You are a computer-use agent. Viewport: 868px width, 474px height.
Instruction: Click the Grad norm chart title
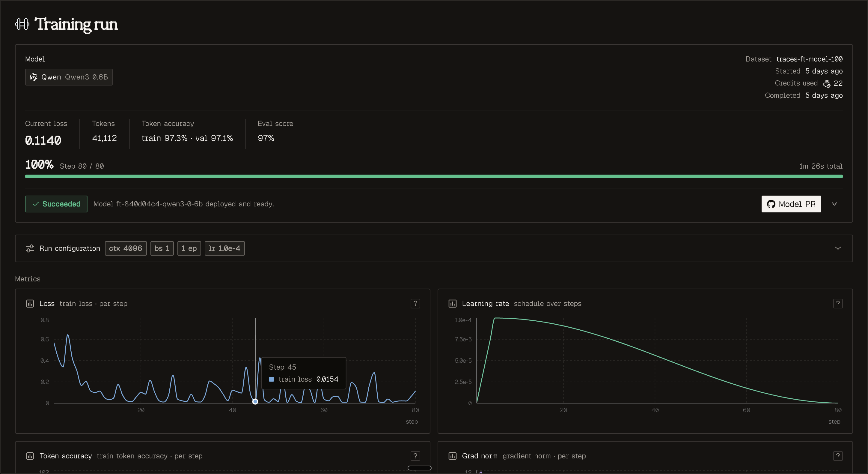480,456
